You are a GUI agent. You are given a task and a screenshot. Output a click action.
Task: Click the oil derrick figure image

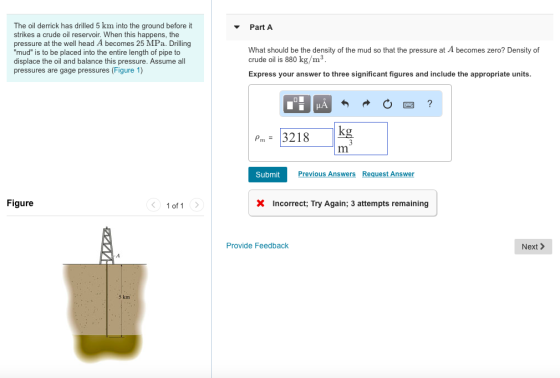105,295
